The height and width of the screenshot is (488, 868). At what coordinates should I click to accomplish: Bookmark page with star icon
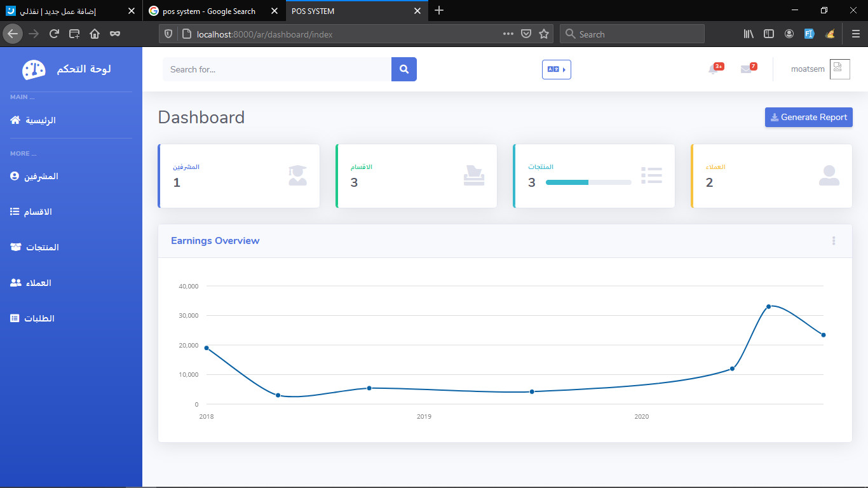[x=544, y=34]
